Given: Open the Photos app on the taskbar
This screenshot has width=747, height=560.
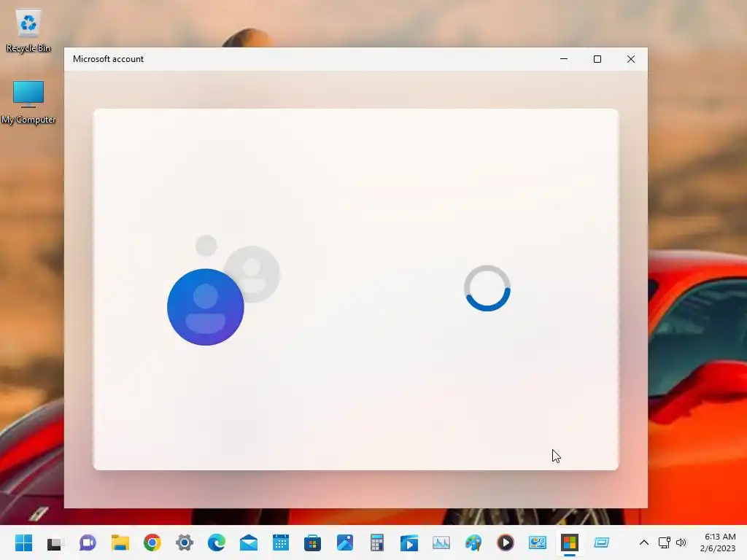Looking at the screenshot, I should click(345, 542).
